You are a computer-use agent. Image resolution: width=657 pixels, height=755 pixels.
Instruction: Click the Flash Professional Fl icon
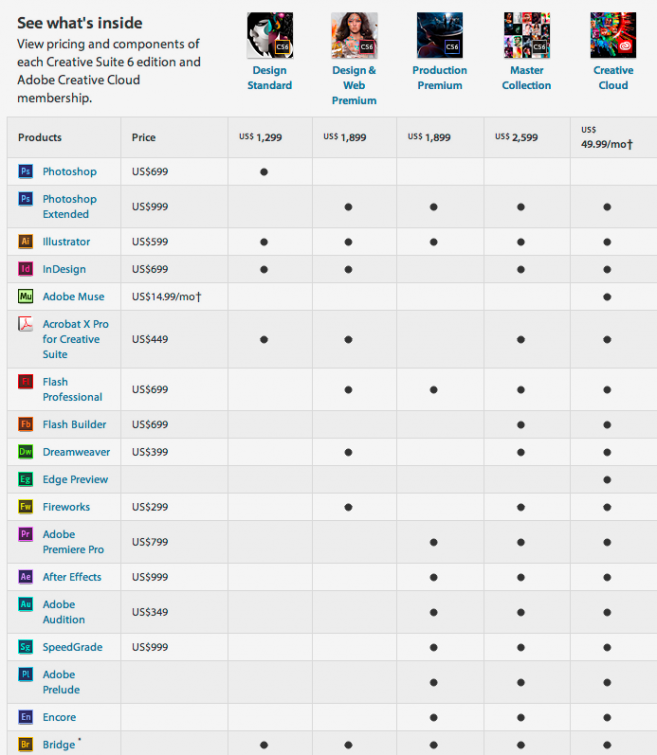[26, 381]
